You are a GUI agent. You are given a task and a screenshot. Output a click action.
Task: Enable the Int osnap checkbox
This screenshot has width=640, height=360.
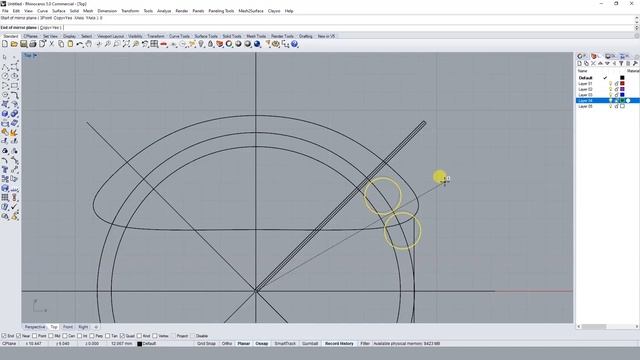[x=80, y=336]
